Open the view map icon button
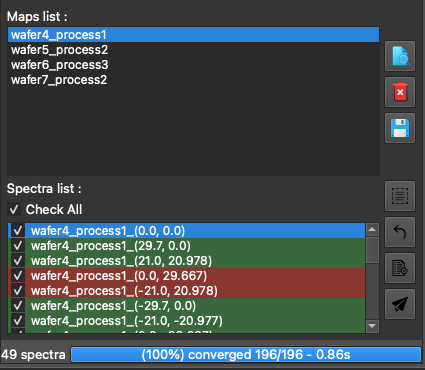 pyautogui.click(x=400, y=56)
